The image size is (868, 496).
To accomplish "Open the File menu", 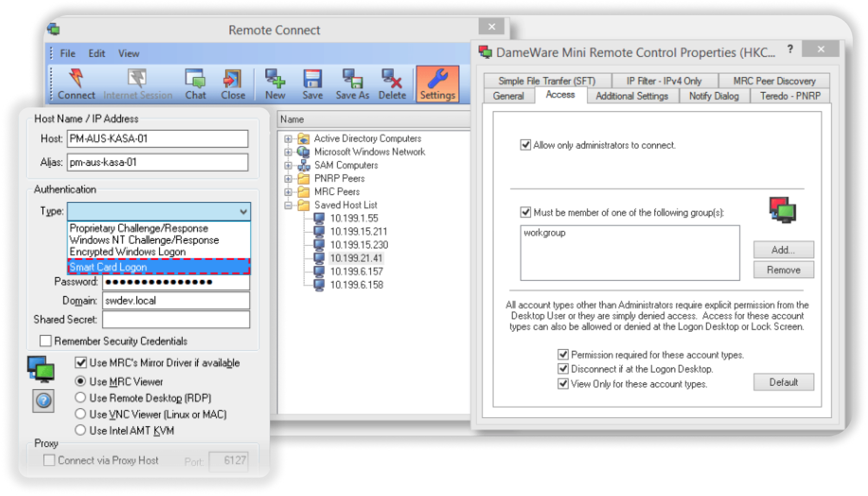I will 67,53.
